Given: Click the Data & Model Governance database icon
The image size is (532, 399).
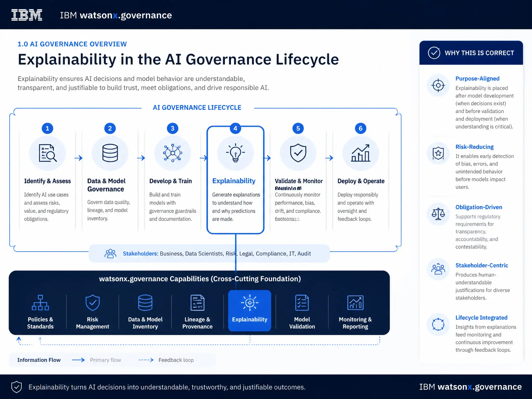Looking at the screenshot, I should [110, 153].
